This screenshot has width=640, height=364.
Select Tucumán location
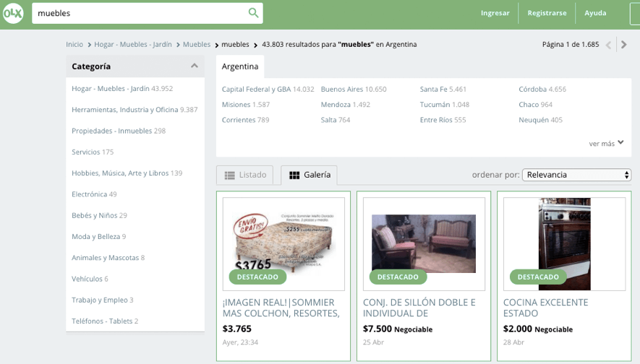point(445,105)
